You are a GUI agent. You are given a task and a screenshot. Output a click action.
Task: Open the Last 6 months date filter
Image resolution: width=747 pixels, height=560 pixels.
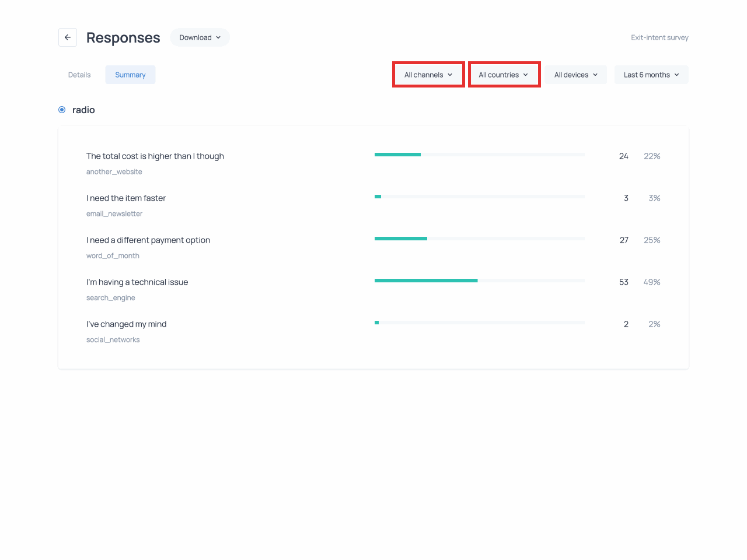(651, 75)
